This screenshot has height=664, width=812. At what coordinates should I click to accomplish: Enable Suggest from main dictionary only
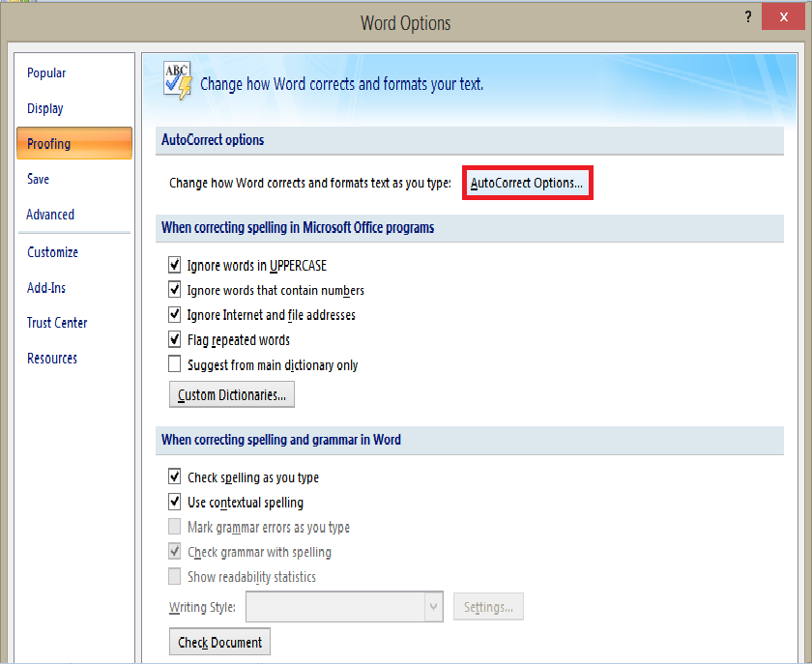[175, 365]
